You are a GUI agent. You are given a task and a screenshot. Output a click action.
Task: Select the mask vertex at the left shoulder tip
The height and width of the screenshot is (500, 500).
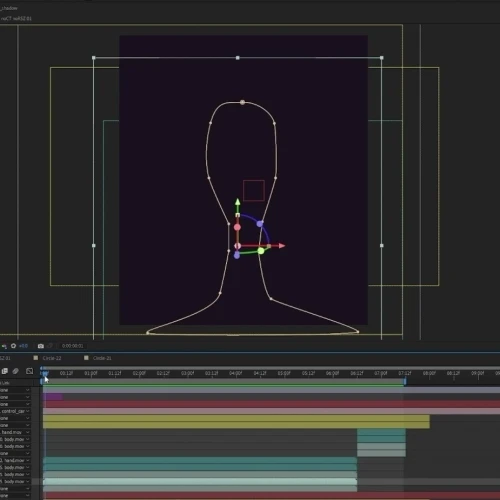coord(147,332)
